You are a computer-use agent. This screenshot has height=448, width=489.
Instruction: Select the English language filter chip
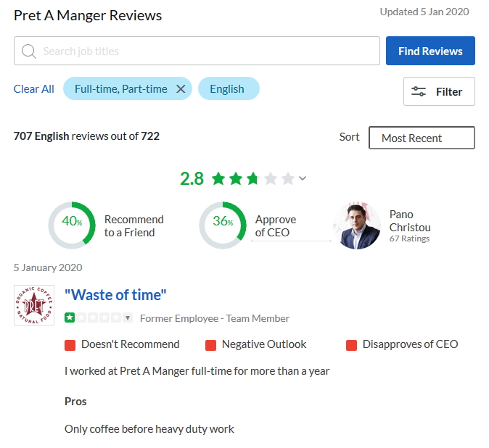click(x=228, y=89)
